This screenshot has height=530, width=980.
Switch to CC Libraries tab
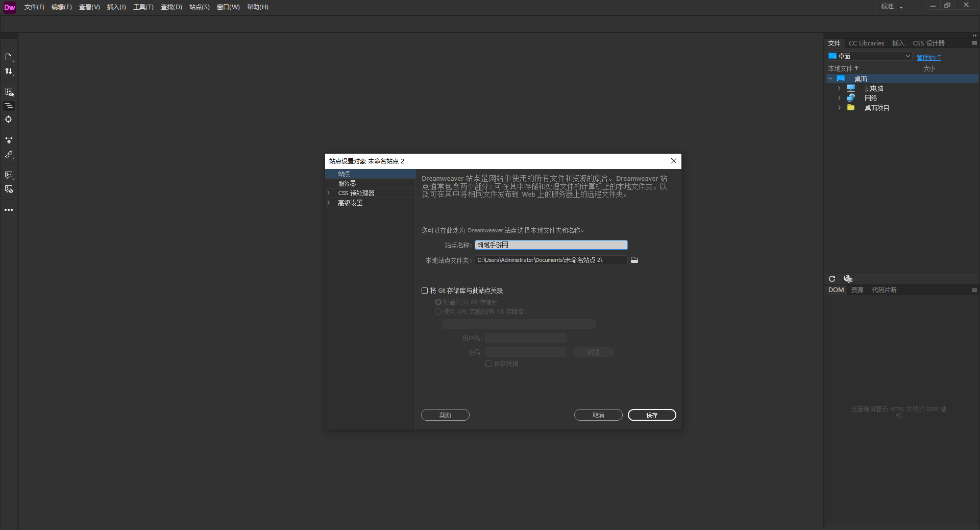pyautogui.click(x=866, y=43)
